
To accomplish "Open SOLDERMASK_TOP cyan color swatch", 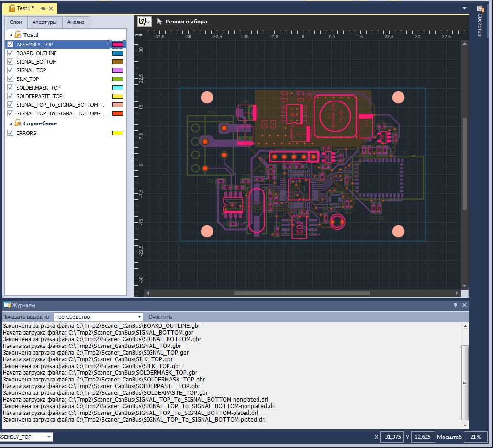I will pyautogui.click(x=118, y=88).
